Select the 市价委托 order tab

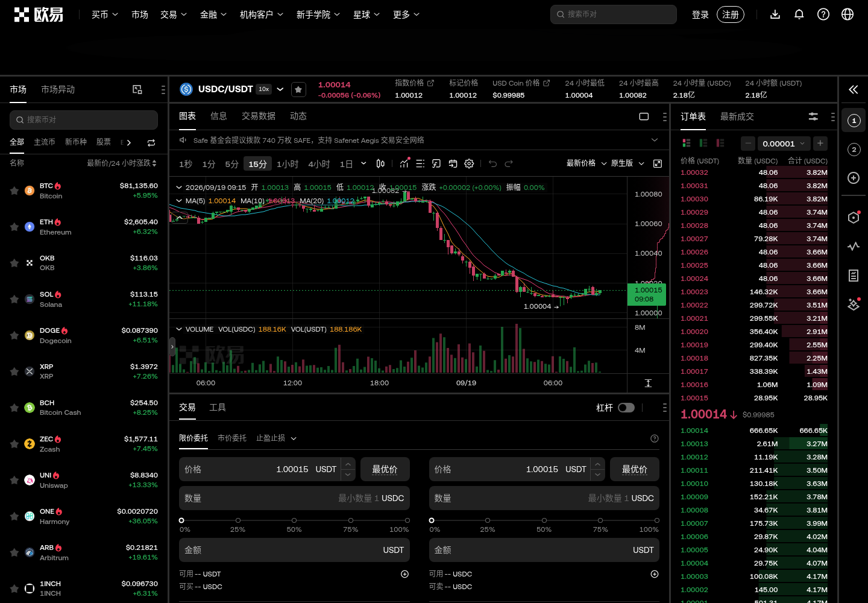(x=232, y=438)
